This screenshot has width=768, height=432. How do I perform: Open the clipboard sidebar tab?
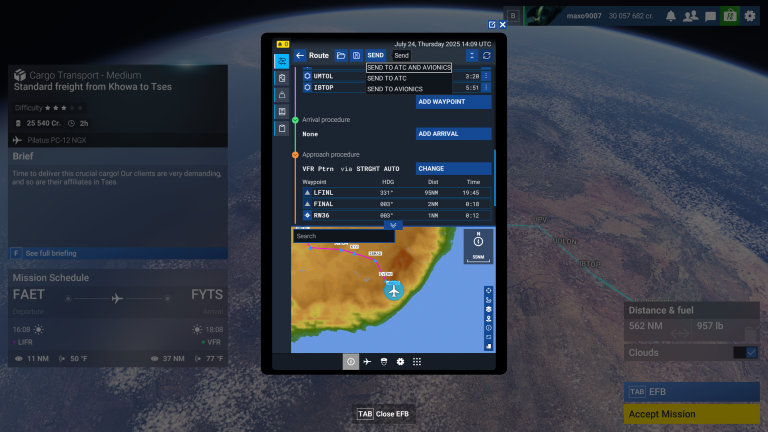coord(282,128)
